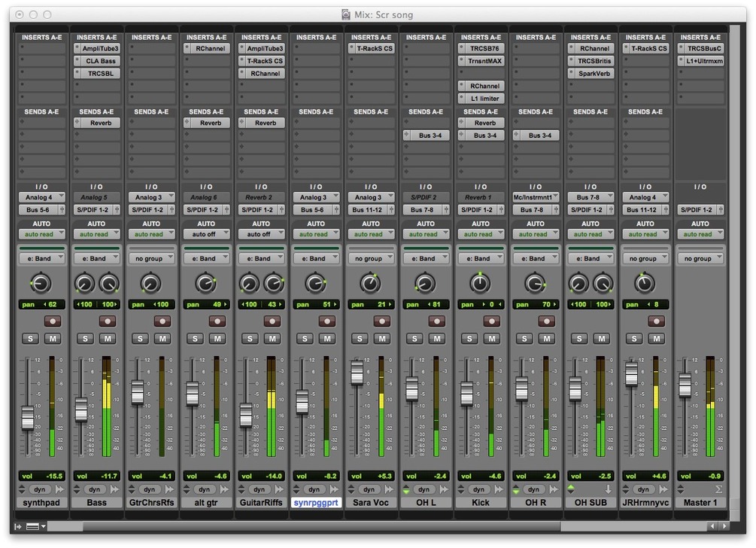Click the sigma icon on Master 1
The image size is (756, 548).
click(x=718, y=489)
